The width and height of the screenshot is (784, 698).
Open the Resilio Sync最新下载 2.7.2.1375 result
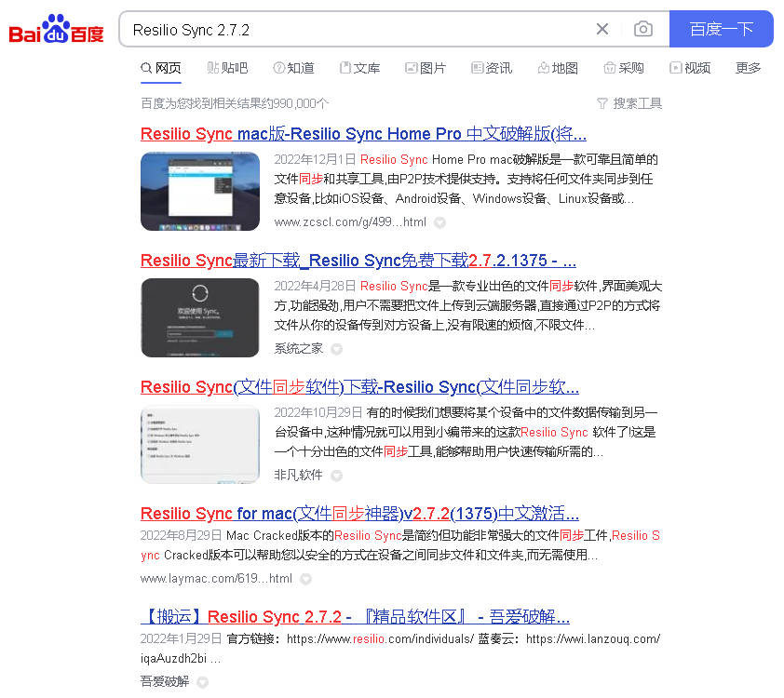[x=358, y=261]
